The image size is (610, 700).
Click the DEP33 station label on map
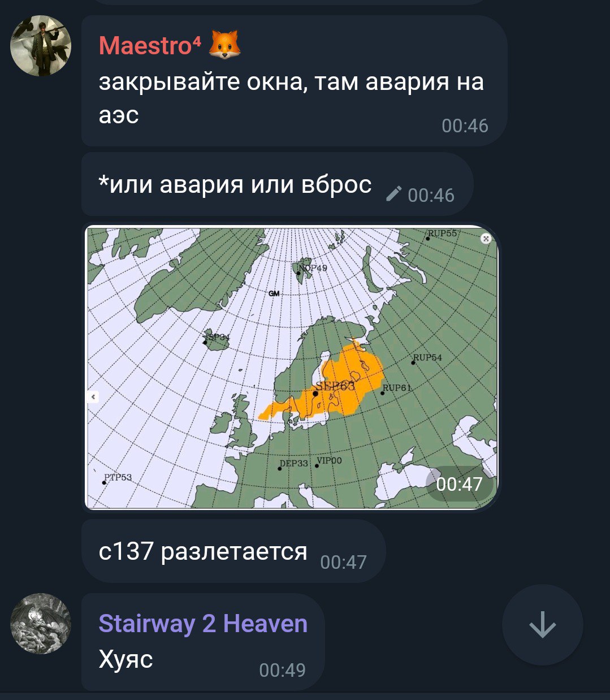tap(294, 463)
